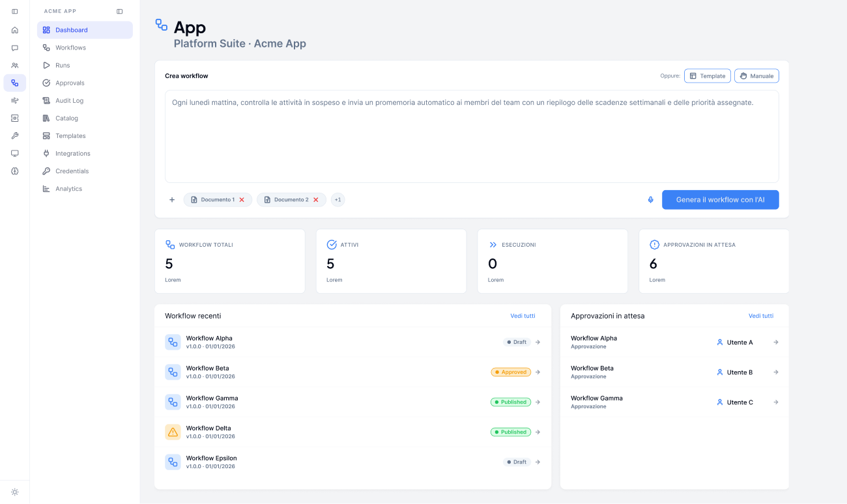
Task: Expand the +1 extra documents badge
Action: tap(337, 200)
